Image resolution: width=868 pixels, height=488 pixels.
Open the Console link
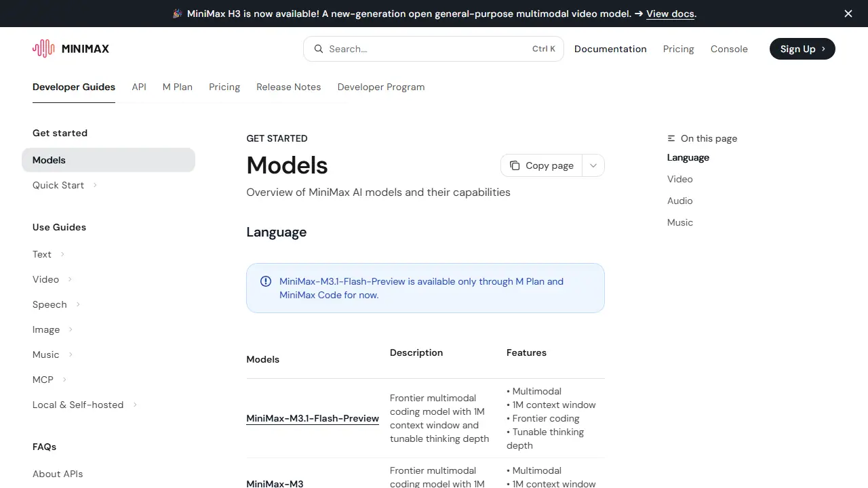click(x=729, y=49)
